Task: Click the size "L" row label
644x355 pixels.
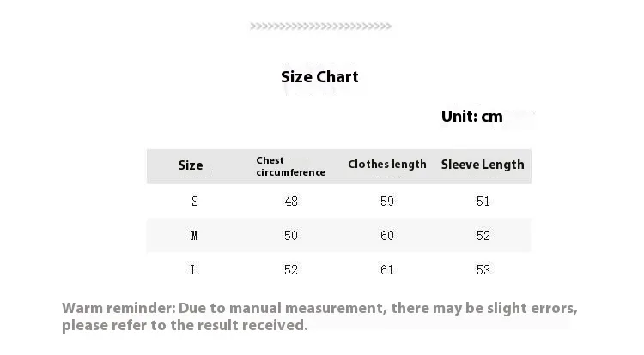Action: tap(195, 270)
